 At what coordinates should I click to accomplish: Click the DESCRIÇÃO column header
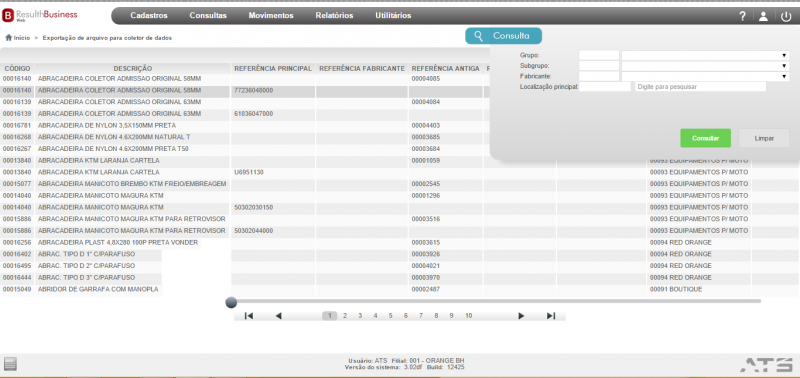(133, 68)
